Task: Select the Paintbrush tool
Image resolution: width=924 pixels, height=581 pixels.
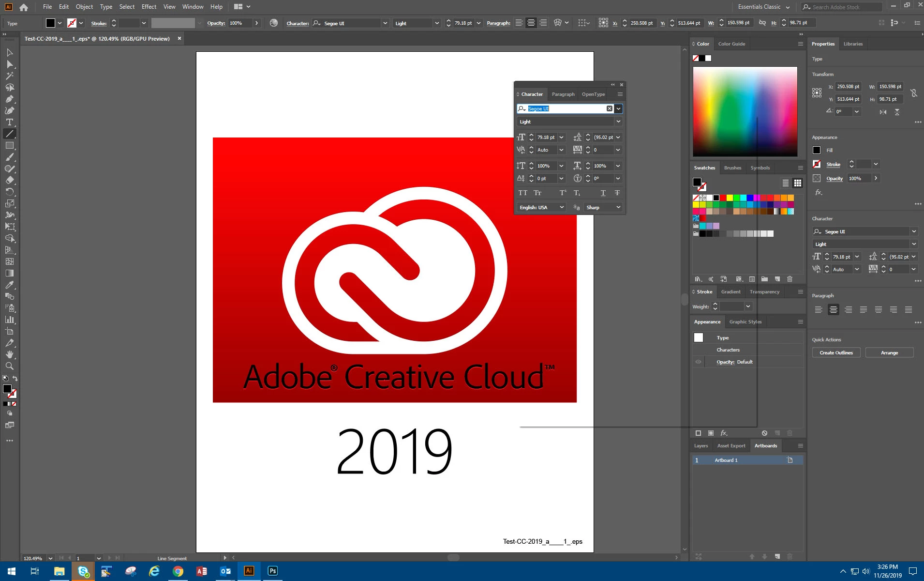Action: coord(10,157)
